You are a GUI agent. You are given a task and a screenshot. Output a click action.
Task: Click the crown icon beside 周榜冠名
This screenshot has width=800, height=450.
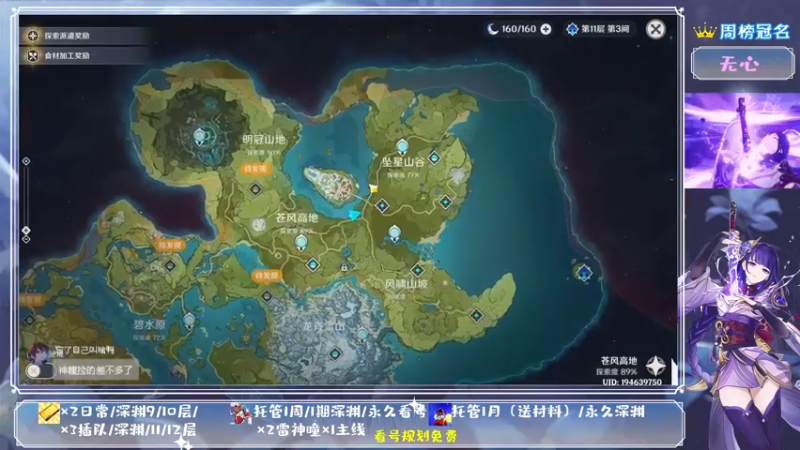coord(705,32)
